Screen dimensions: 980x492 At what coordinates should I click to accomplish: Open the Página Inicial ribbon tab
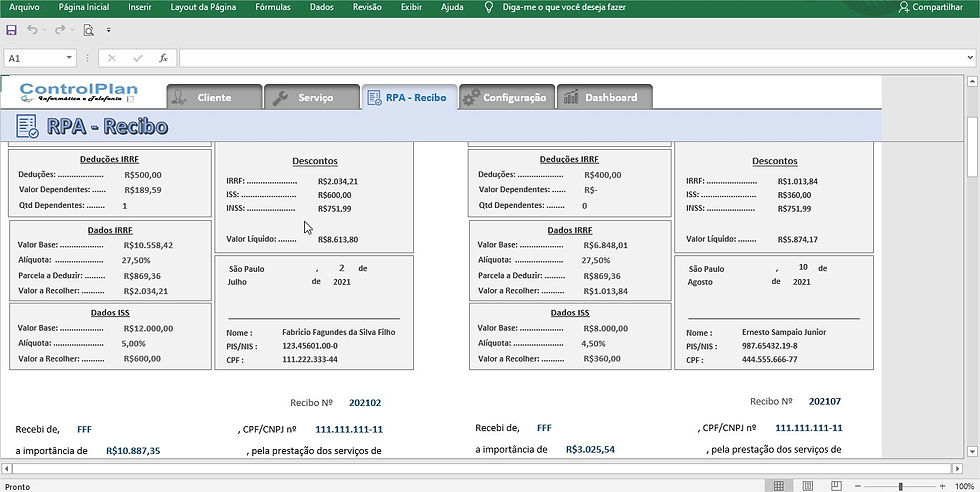click(84, 8)
